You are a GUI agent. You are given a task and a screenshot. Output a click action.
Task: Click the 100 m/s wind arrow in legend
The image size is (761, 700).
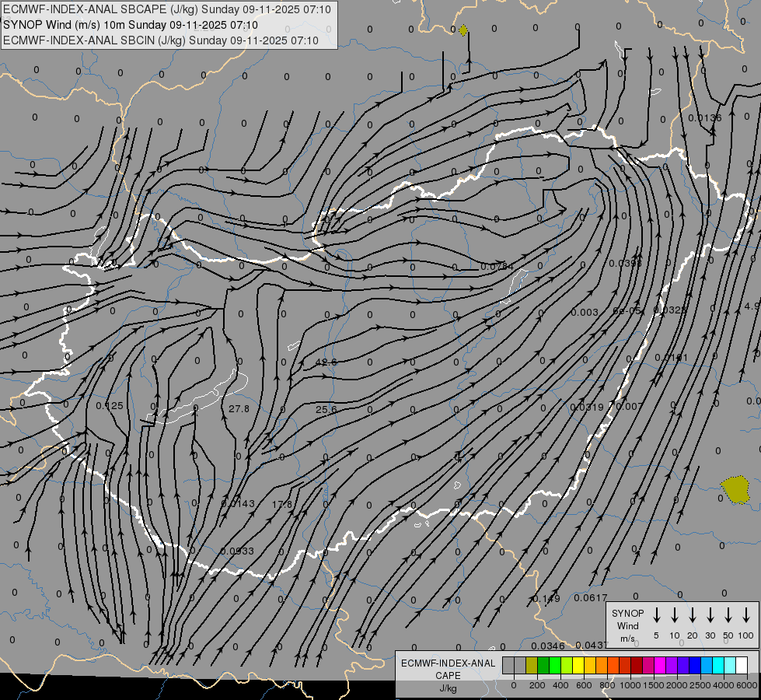pos(746,615)
